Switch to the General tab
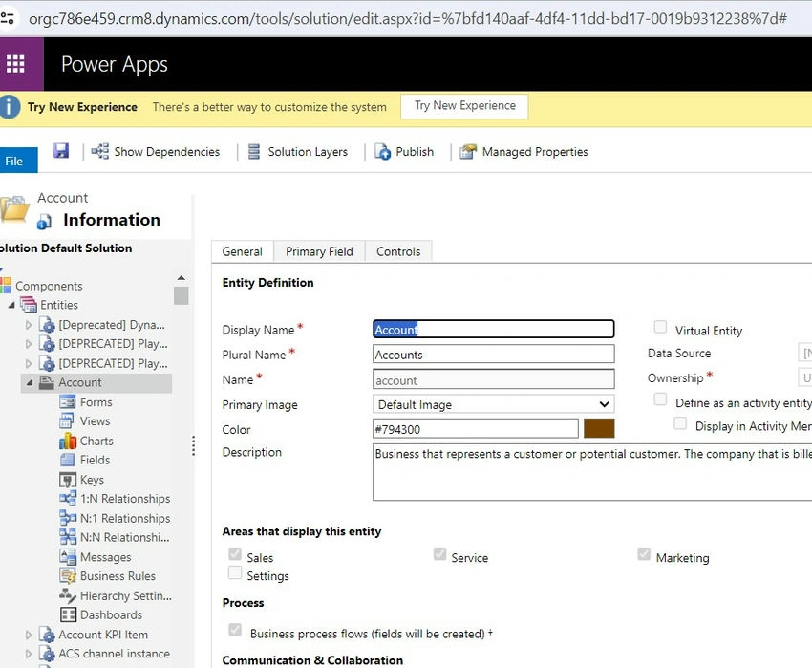Screen dimensions: 812x668 click(242, 251)
